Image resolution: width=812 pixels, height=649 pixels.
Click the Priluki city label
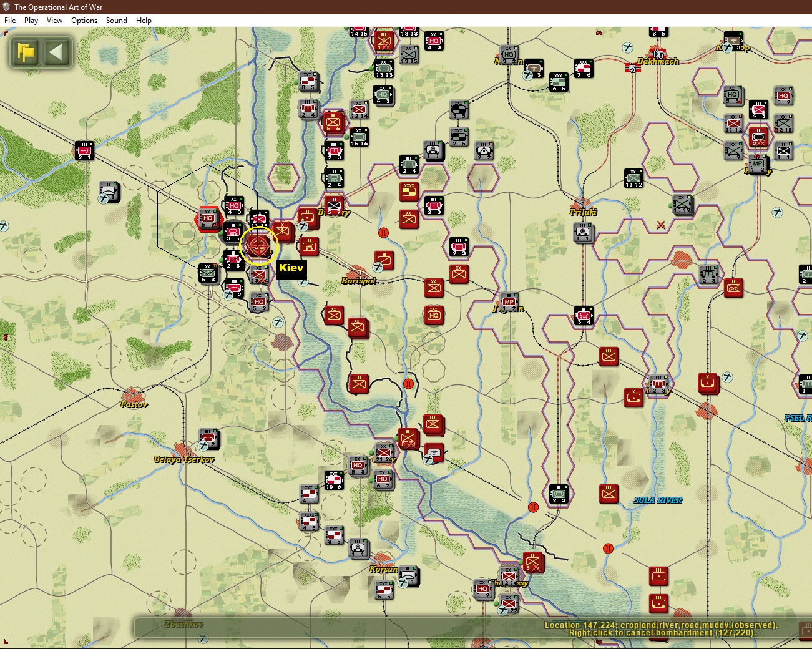[583, 212]
